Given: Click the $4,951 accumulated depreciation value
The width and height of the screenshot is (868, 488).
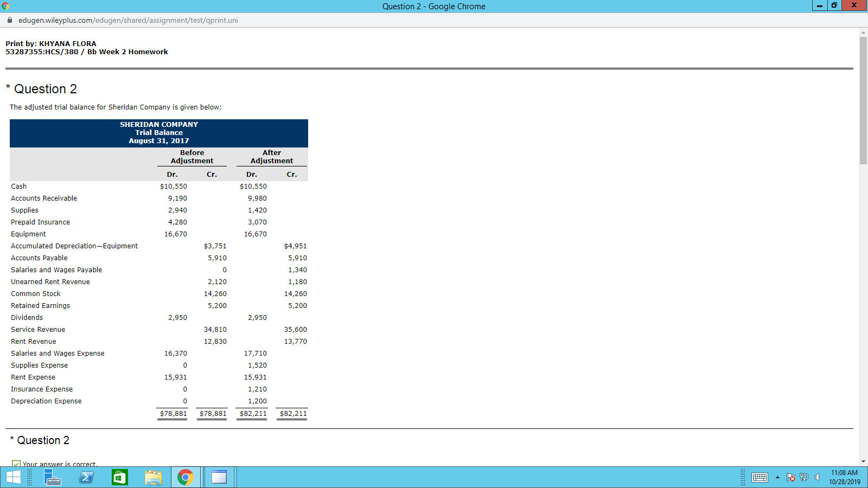Looking at the screenshot, I should [296, 246].
